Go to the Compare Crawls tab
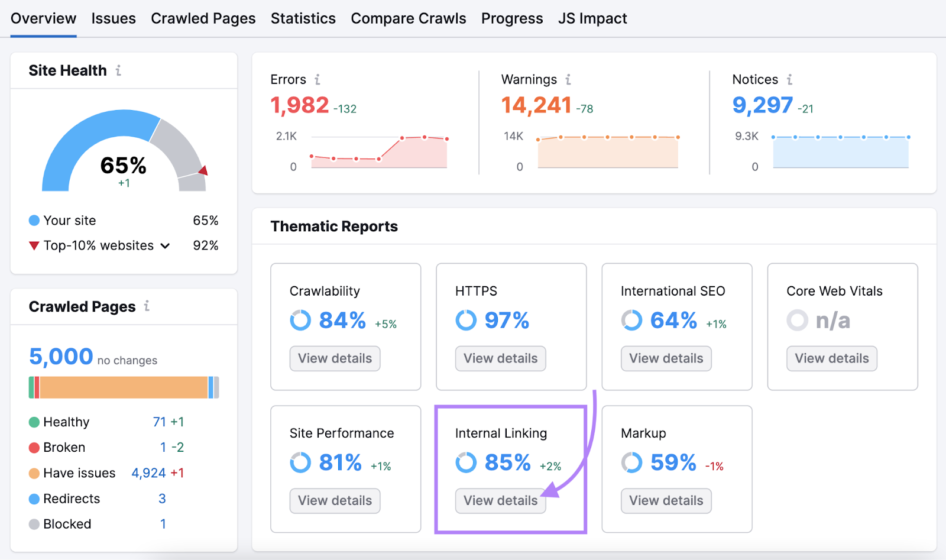This screenshot has height=560, width=946. click(409, 18)
